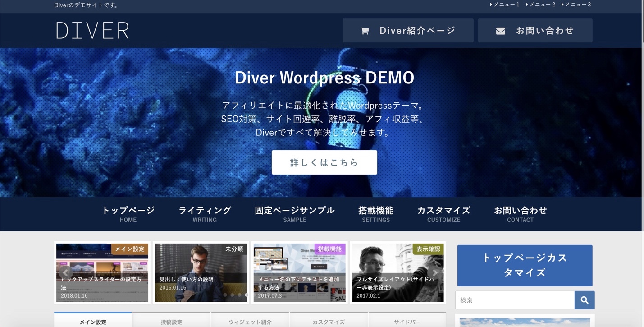Click inside the 検索 search field
Image resolution: width=644 pixels, height=327 pixels.
tap(514, 299)
